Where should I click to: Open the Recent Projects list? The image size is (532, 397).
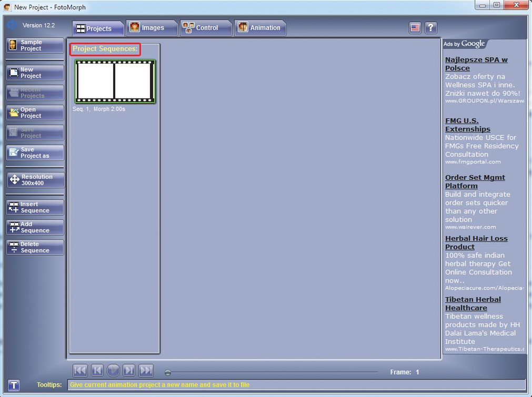tap(35, 93)
